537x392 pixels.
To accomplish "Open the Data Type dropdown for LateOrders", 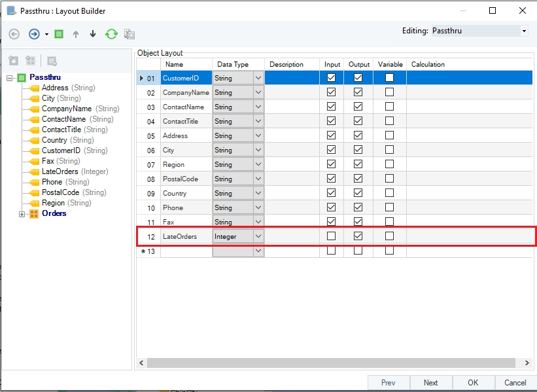I will 258,236.
